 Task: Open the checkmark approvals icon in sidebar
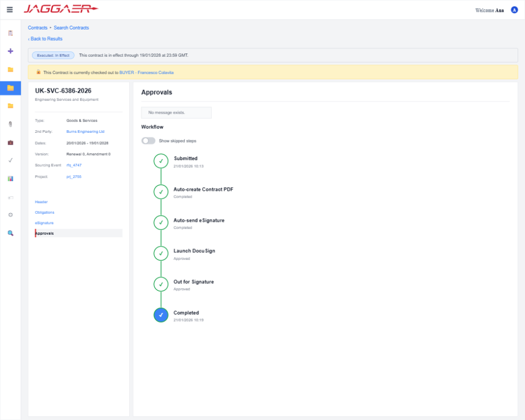10,160
